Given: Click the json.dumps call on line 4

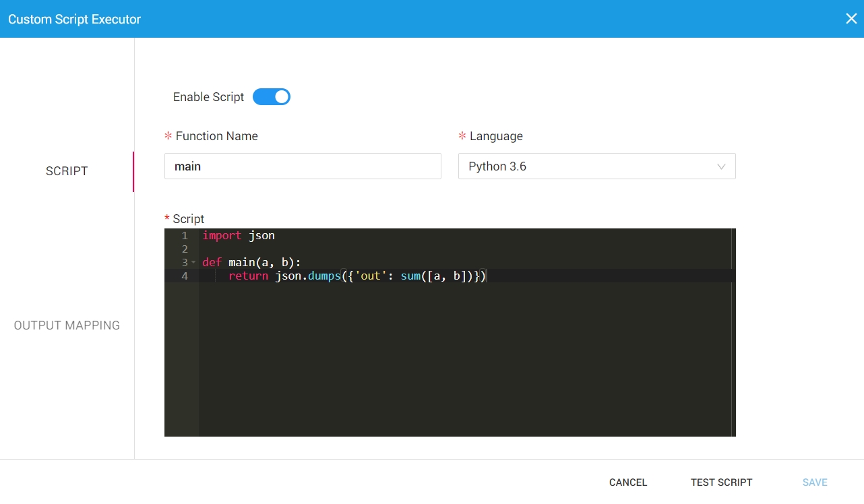Looking at the screenshot, I should pos(307,276).
